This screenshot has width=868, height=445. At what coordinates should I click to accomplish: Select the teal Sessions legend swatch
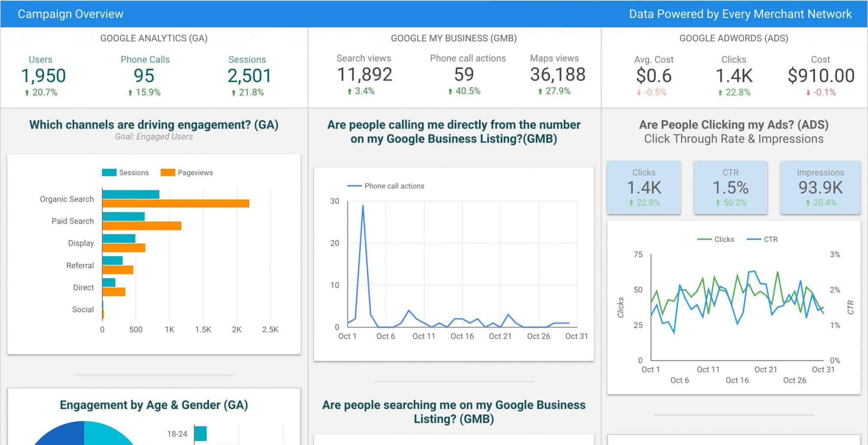(x=109, y=173)
